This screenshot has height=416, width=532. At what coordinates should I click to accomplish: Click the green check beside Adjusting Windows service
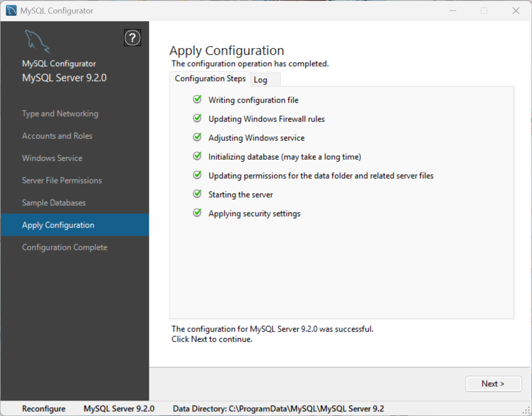(197, 137)
